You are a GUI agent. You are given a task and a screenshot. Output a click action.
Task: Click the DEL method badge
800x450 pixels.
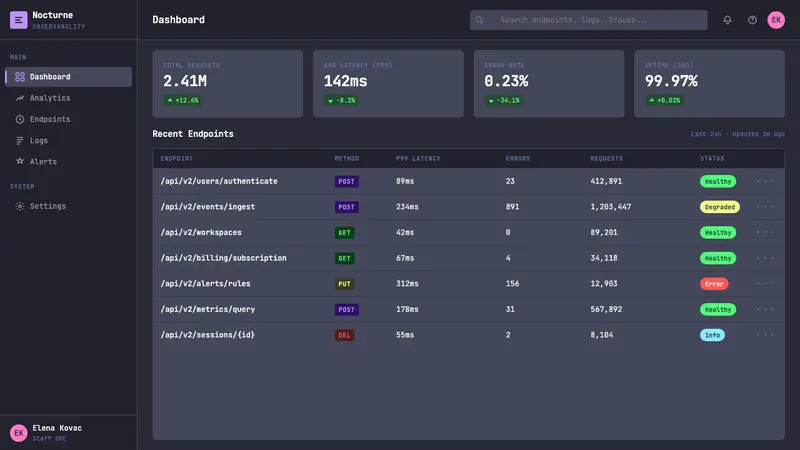pos(344,335)
